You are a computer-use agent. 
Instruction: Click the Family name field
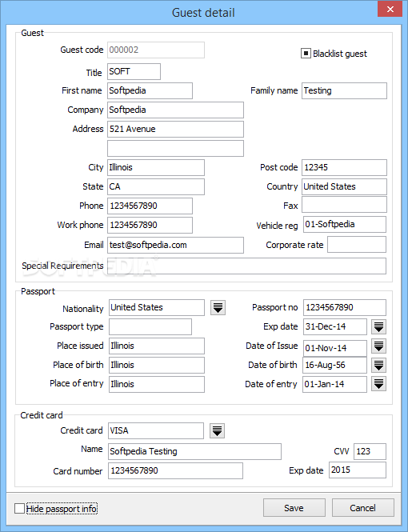point(344,91)
